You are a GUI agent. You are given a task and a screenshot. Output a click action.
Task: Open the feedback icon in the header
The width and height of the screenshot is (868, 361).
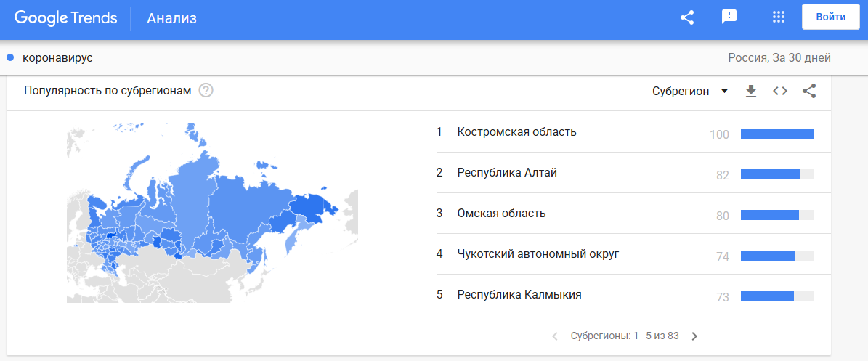(729, 17)
